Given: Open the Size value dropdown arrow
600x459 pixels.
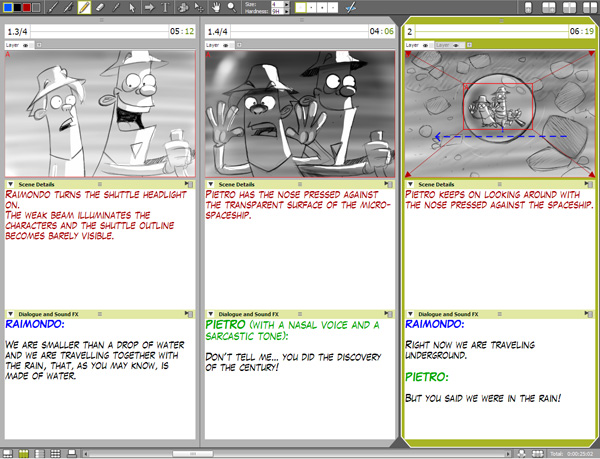Looking at the screenshot, I should [286, 4].
